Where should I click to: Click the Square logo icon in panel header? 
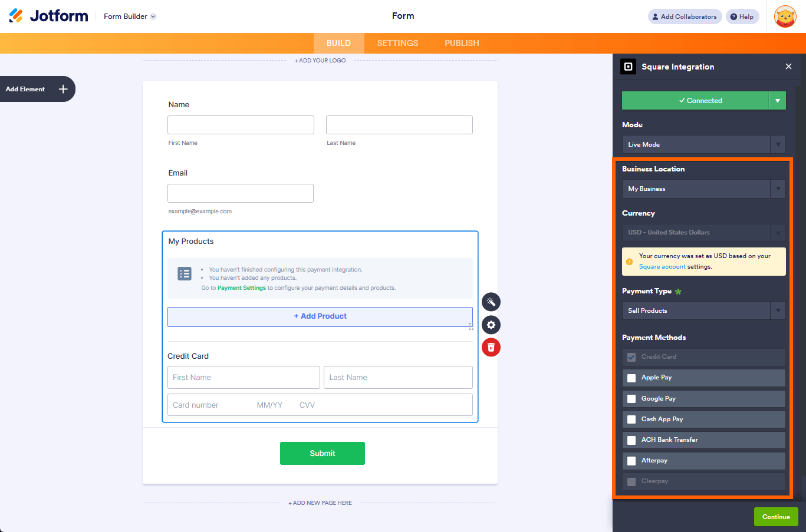coord(628,67)
